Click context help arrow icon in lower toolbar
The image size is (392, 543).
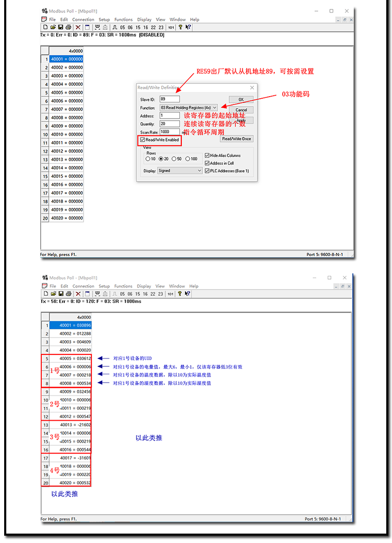(187, 293)
